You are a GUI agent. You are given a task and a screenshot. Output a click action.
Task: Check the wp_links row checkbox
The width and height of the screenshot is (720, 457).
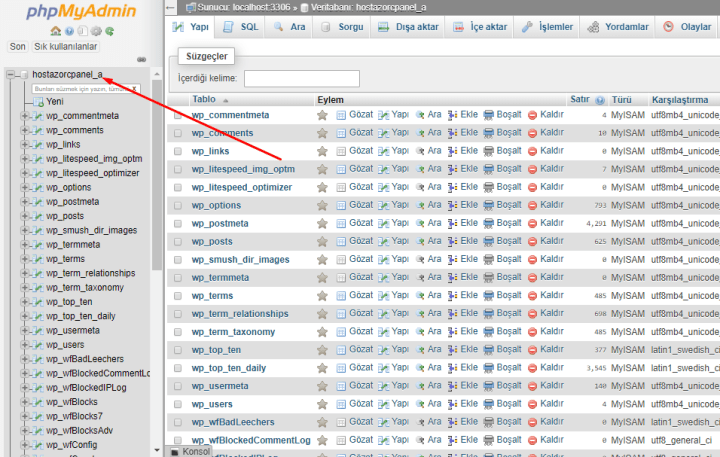click(x=178, y=151)
